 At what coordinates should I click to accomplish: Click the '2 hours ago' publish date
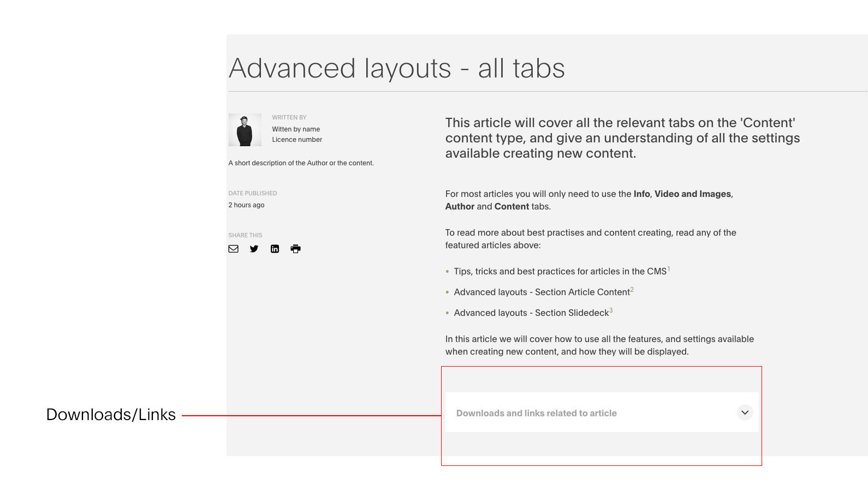point(246,205)
